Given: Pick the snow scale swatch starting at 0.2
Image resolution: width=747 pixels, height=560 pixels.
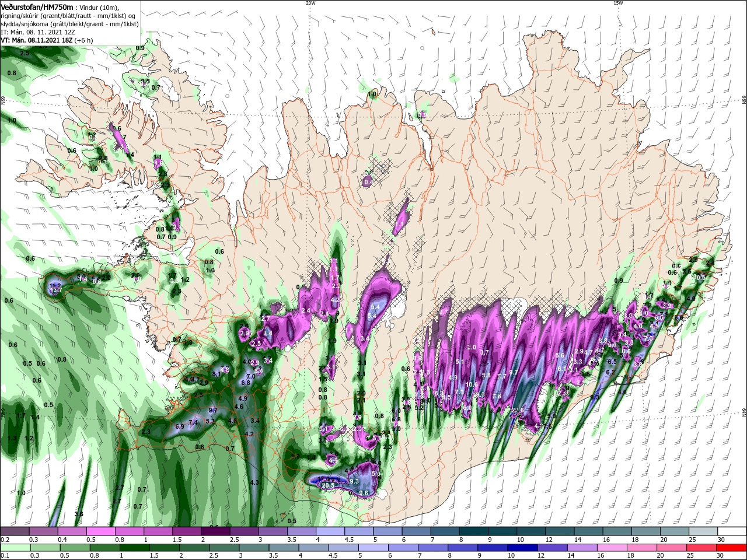Looking at the screenshot, I should [15, 531].
